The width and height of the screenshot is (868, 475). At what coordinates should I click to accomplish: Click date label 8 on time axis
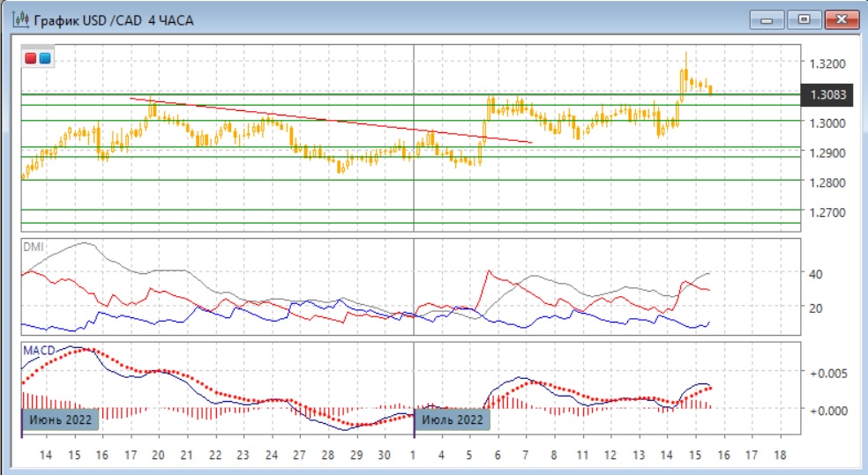[554, 455]
